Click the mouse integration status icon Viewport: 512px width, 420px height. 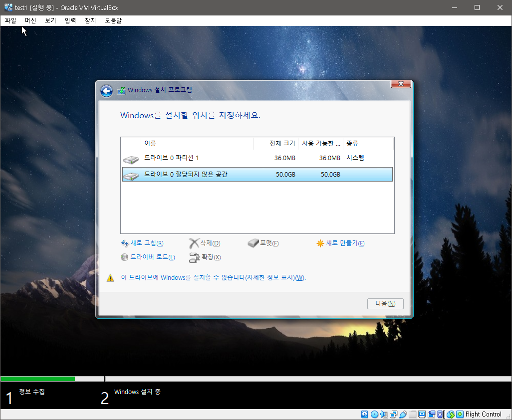point(451,414)
